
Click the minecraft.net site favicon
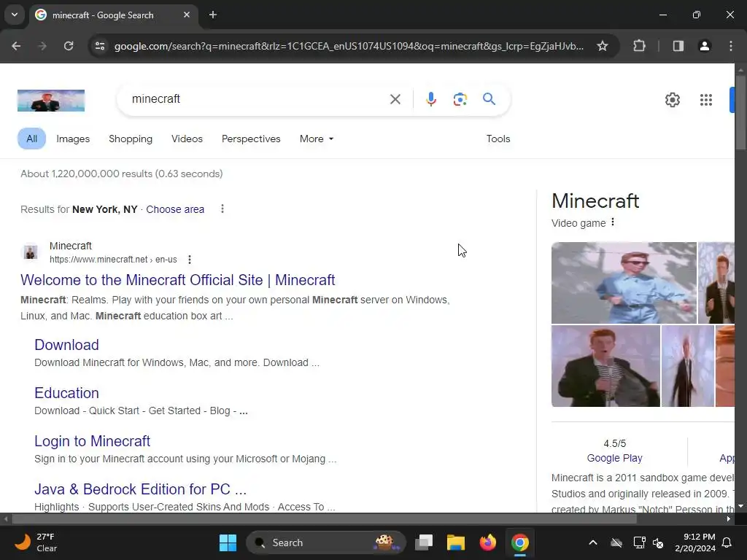tap(31, 252)
